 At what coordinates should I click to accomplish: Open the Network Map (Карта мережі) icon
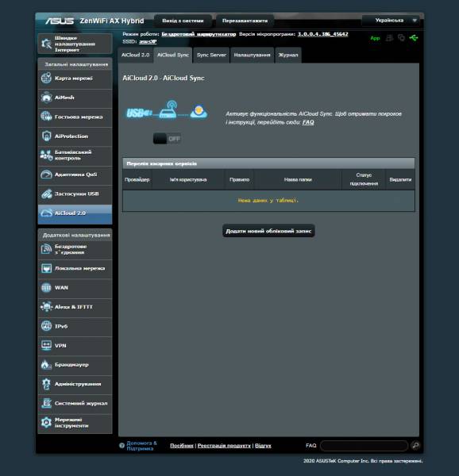click(46, 78)
